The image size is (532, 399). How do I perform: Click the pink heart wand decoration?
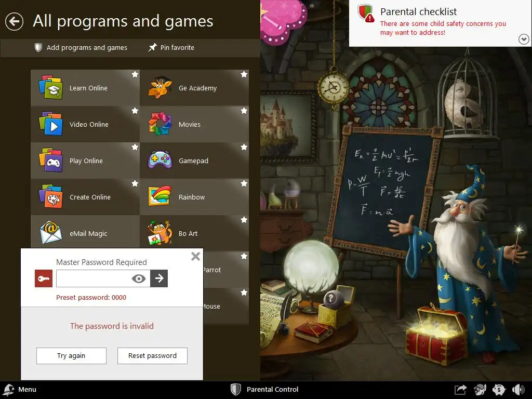[x=283, y=22]
